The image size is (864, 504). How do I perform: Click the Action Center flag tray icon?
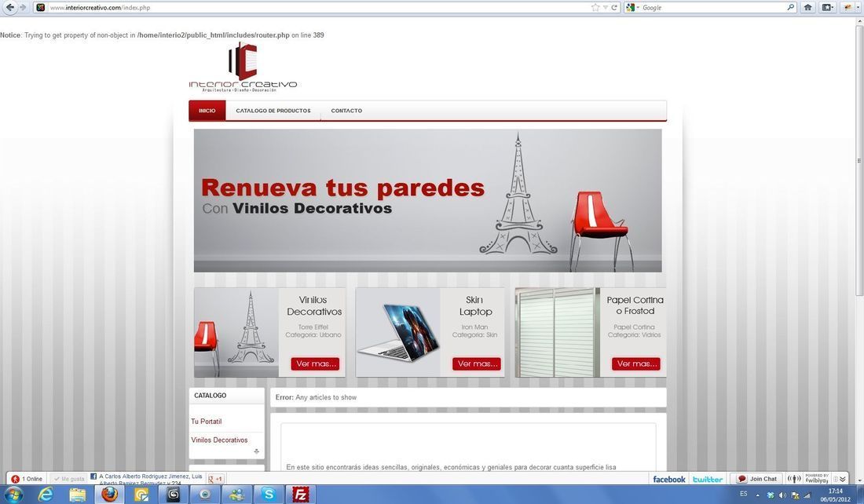[x=795, y=495]
